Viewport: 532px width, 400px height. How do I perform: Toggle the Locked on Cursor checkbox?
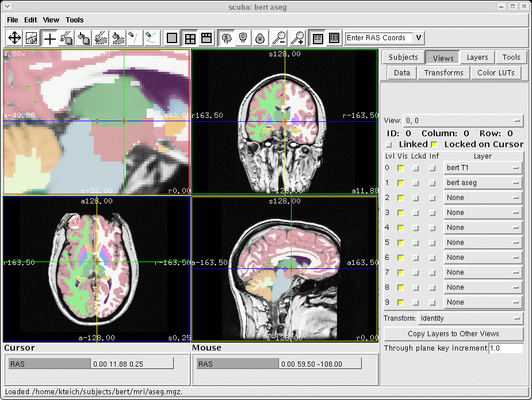(x=434, y=144)
